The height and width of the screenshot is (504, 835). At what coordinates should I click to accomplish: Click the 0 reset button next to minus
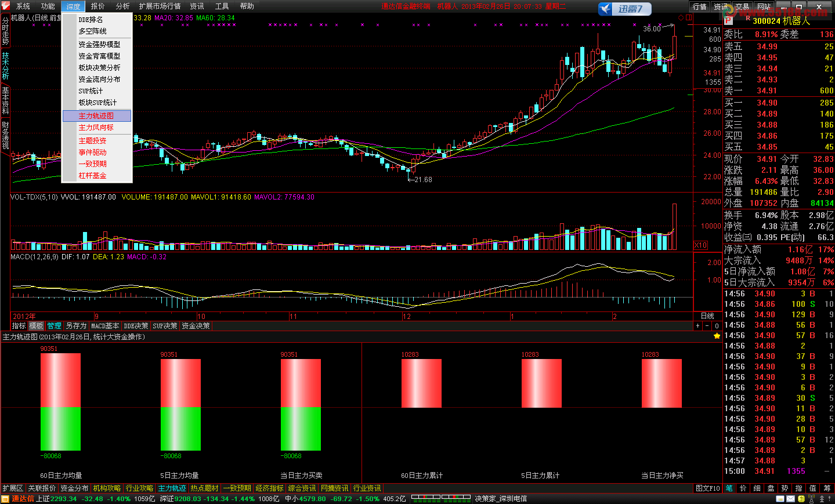717,326
